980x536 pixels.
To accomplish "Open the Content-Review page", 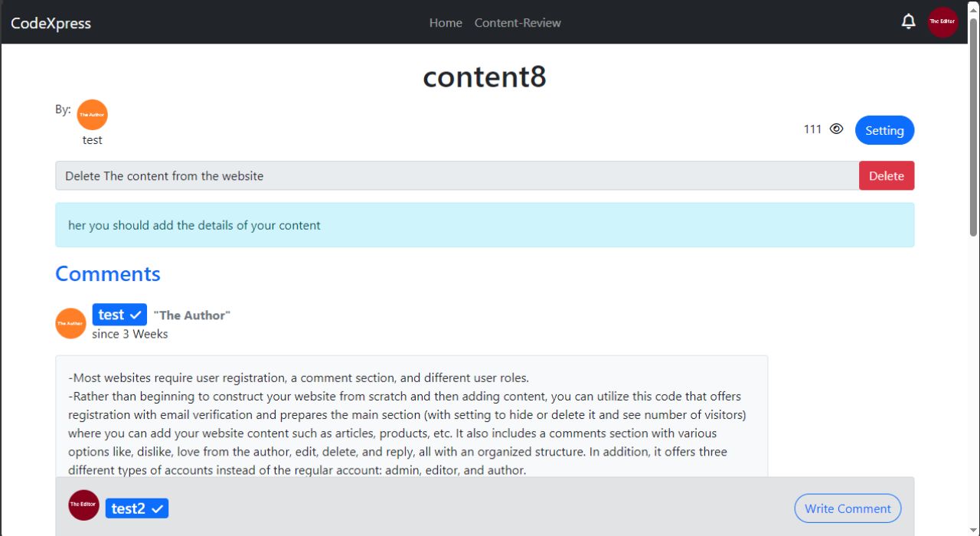I will click(x=518, y=23).
